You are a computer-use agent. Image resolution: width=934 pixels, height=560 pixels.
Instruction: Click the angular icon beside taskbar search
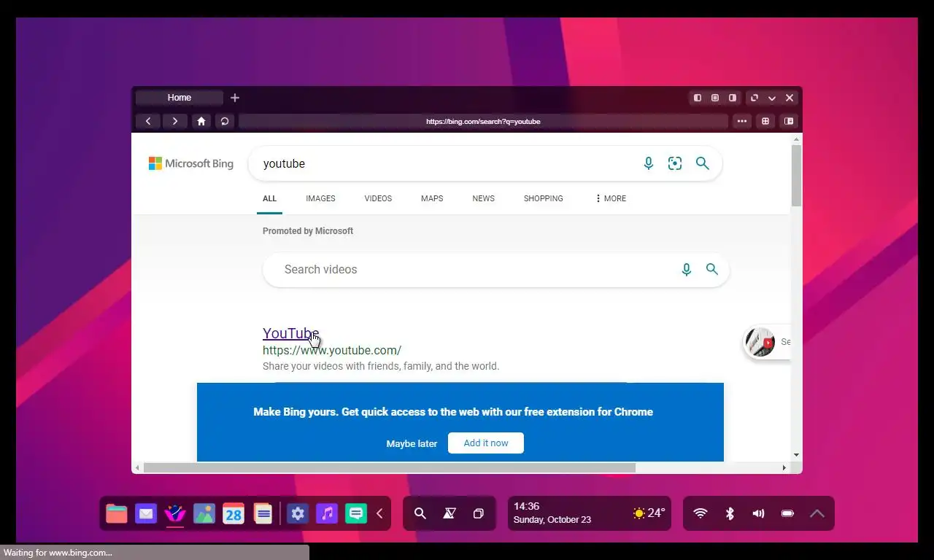click(x=449, y=513)
